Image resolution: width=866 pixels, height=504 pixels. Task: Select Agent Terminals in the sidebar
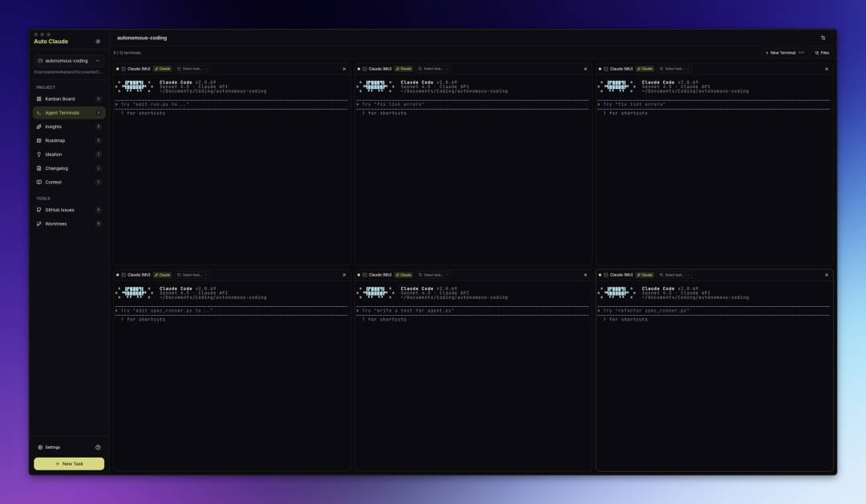tap(62, 112)
